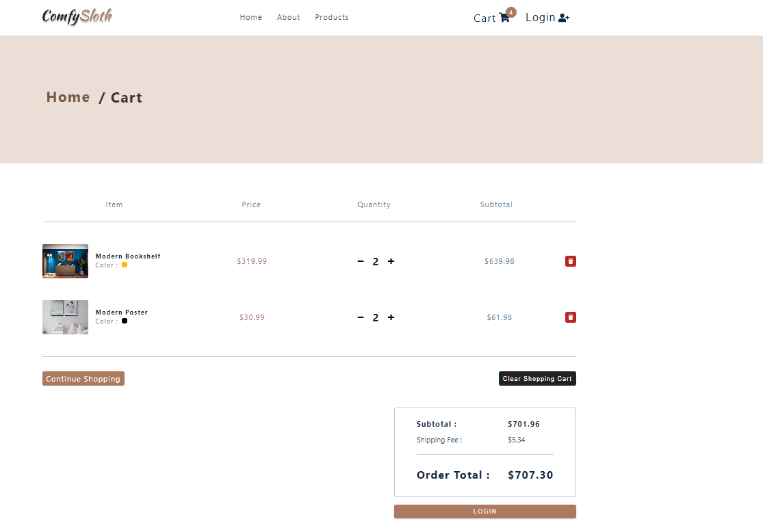Select Home in the navigation bar

pos(250,17)
